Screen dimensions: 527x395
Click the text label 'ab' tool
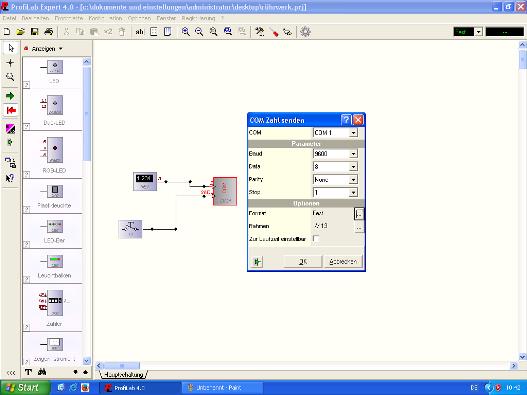139,32
